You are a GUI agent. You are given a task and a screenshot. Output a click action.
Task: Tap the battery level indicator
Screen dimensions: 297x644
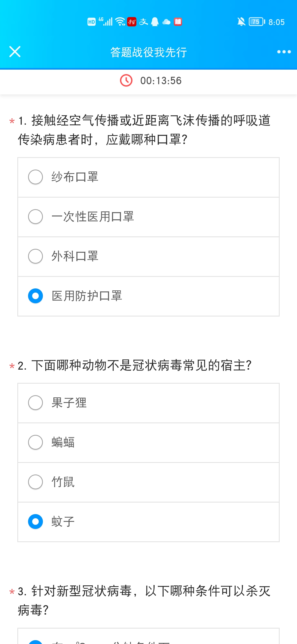257,21
